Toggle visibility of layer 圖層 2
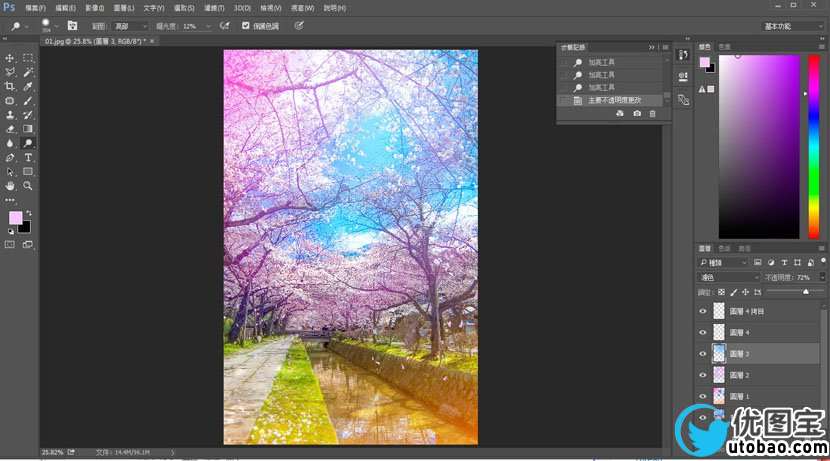 702,374
